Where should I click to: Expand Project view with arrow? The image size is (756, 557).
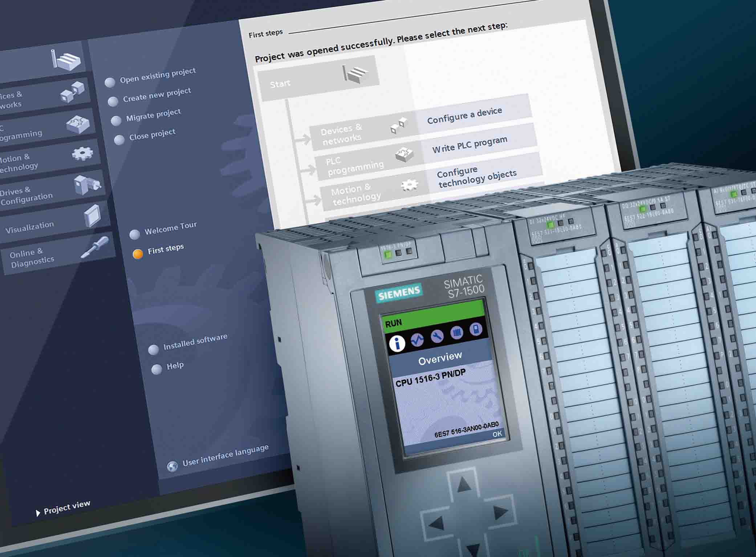38,513
